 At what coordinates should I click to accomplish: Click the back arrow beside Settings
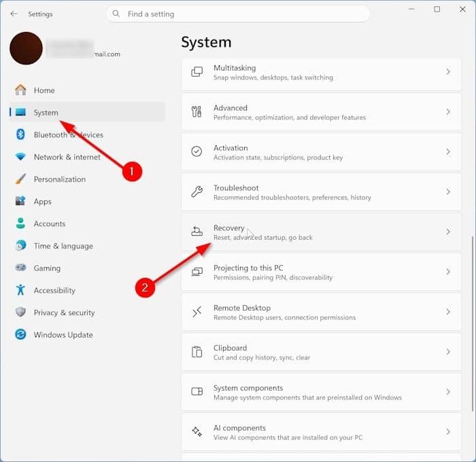14,14
